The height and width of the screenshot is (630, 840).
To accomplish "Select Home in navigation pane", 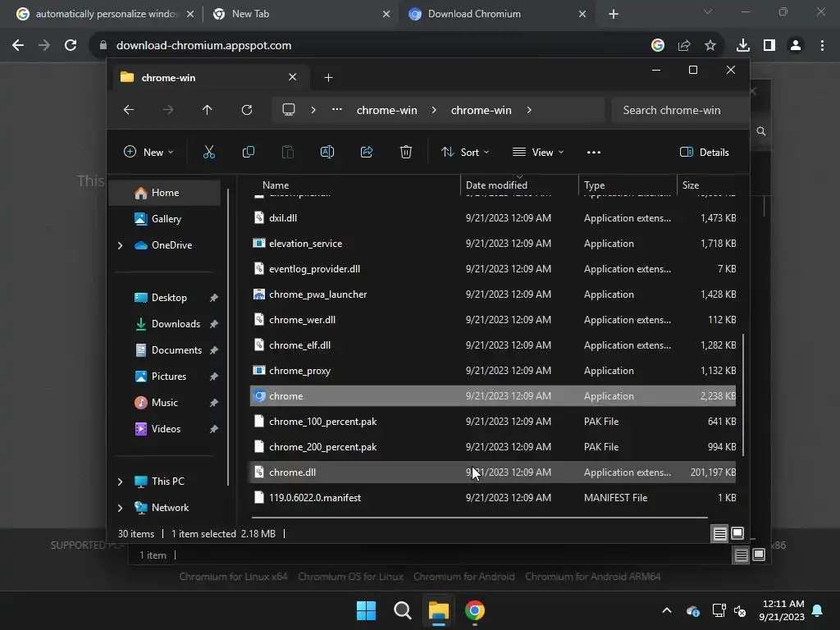I will click(x=164, y=193).
